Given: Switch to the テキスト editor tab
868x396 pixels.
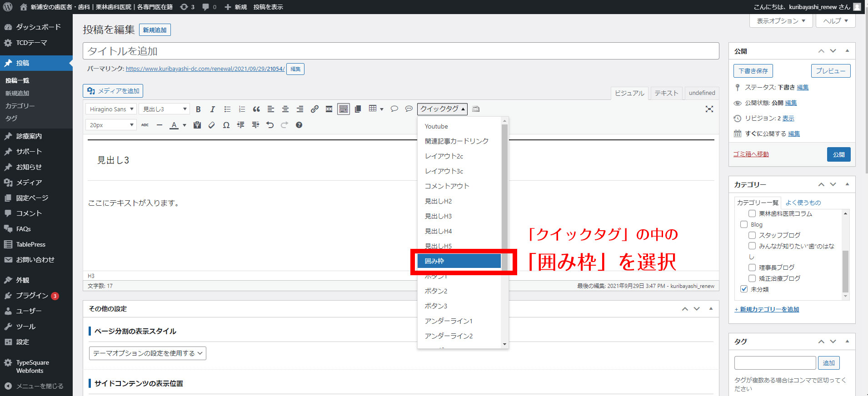Looking at the screenshot, I should (666, 93).
